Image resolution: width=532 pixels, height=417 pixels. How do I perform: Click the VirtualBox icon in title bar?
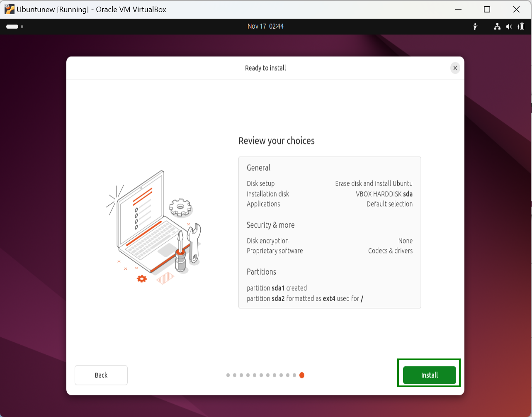pyautogui.click(x=9, y=9)
